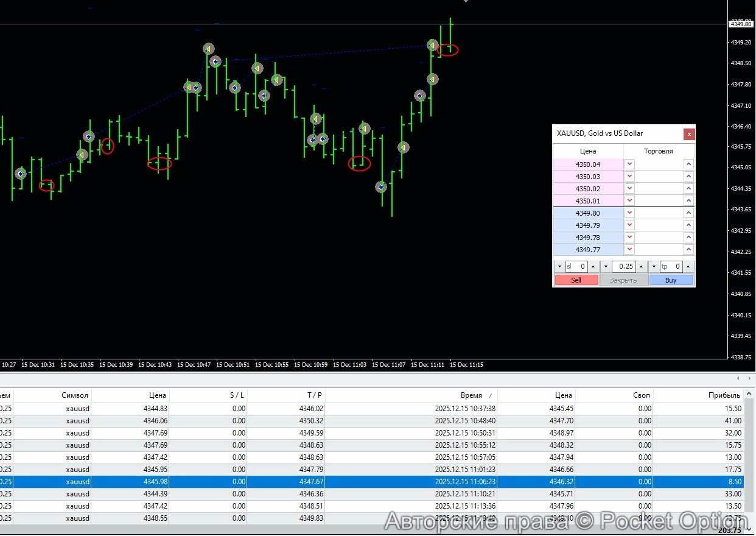Image resolution: width=756 pixels, height=536 pixels.
Task: Decrease the sl stop loss value
Action: coord(559,267)
